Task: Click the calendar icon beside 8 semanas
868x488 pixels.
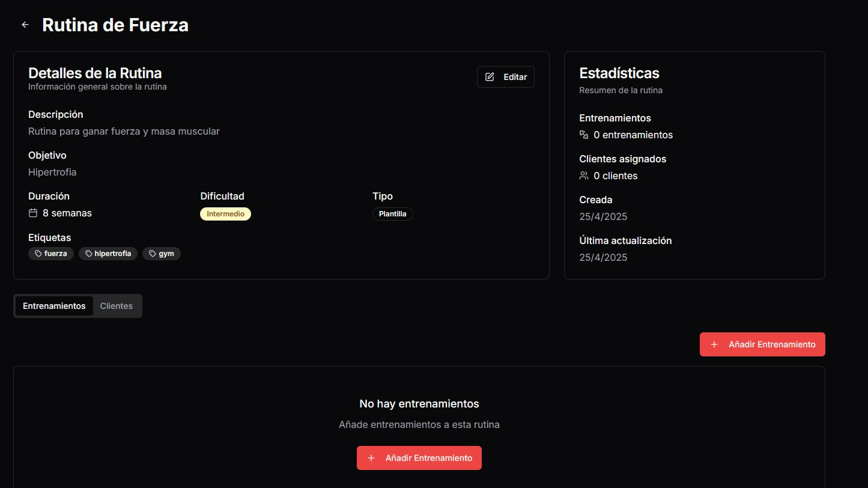Action: 33,213
